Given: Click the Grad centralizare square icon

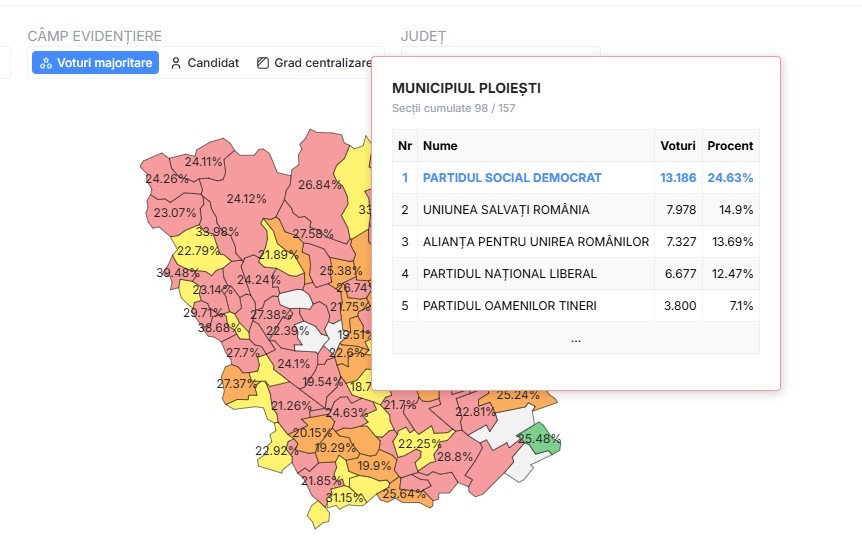Looking at the screenshot, I should pos(263,63).
